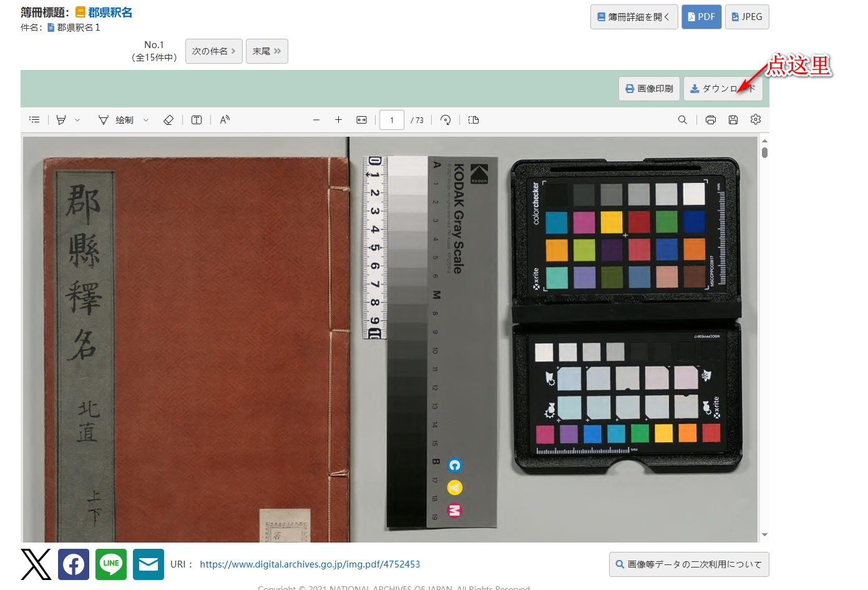
Task: Select the highlighter tool
Action: pos(61,120)
